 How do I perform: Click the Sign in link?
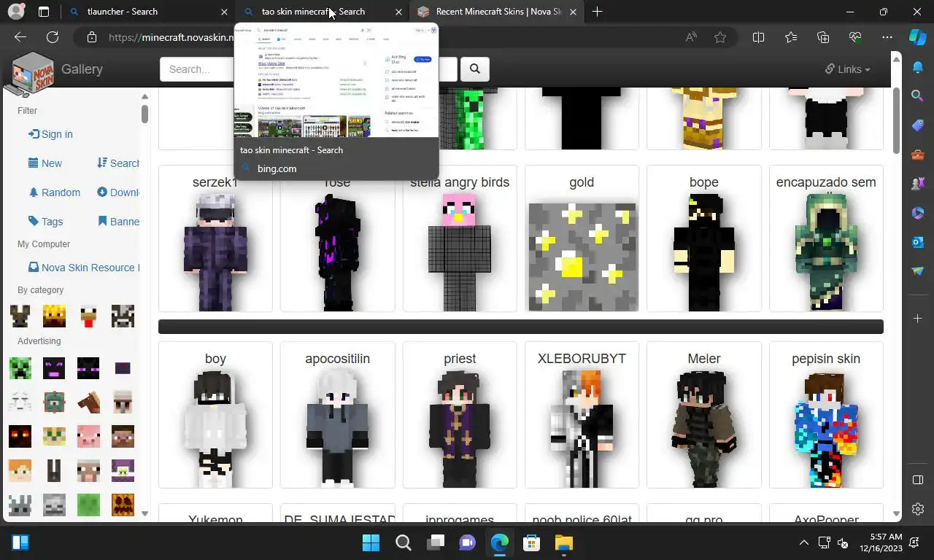point(50,134)
